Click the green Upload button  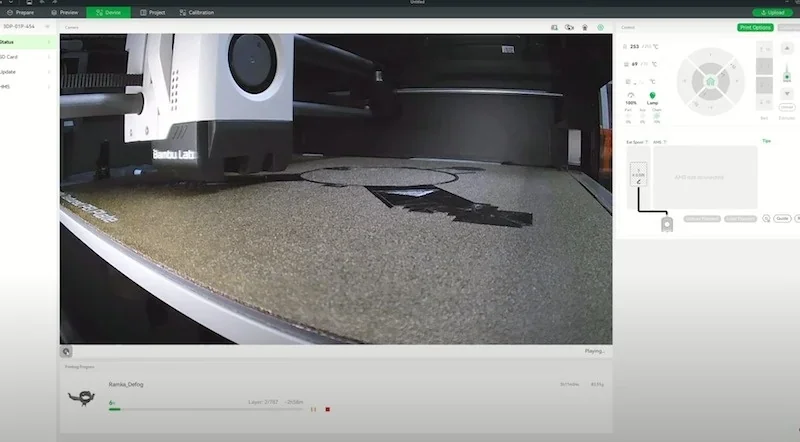[x=772, y=12]
